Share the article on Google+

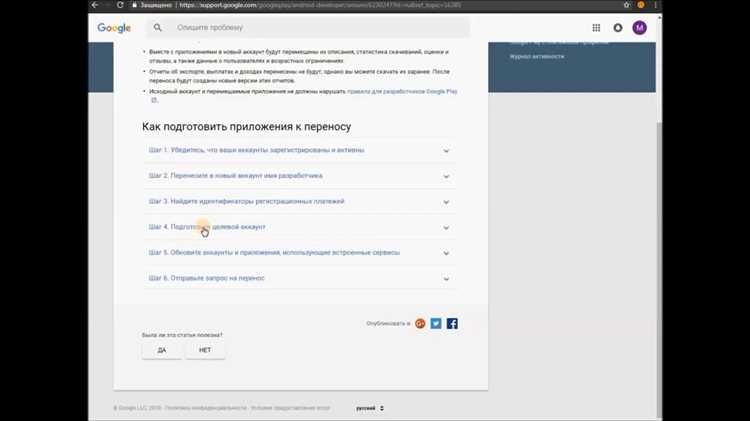point(420,324)
